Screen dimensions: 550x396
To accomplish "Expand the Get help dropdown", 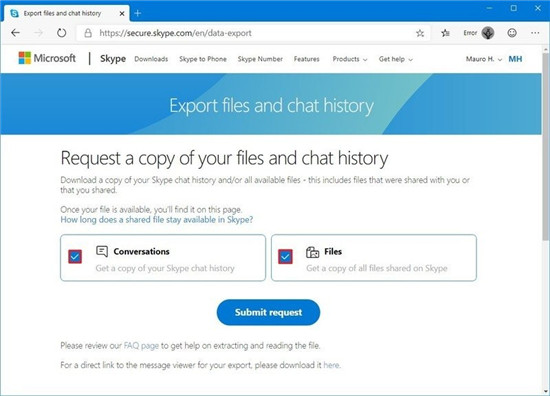I will [396, 59].
